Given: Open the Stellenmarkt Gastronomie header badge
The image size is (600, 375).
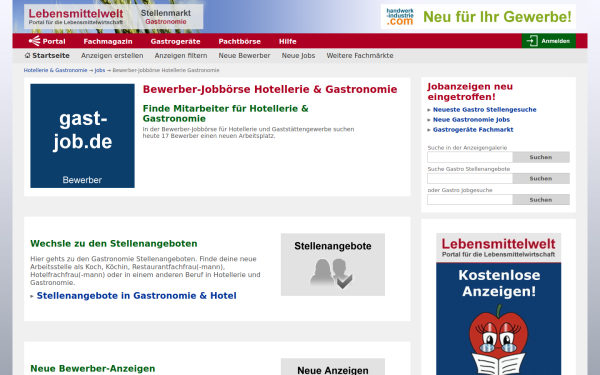Looking at the screenshot, I should [x=166, y=17].
